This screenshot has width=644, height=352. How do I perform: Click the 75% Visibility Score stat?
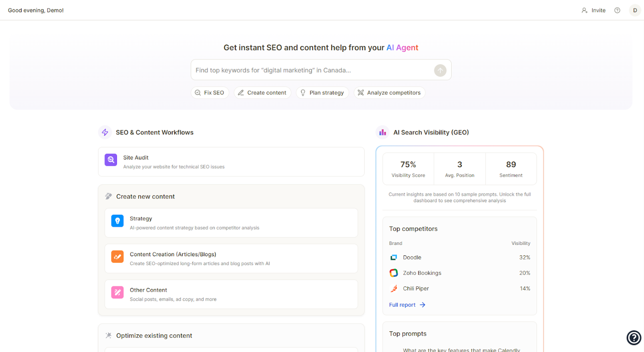tap(408, 169)
